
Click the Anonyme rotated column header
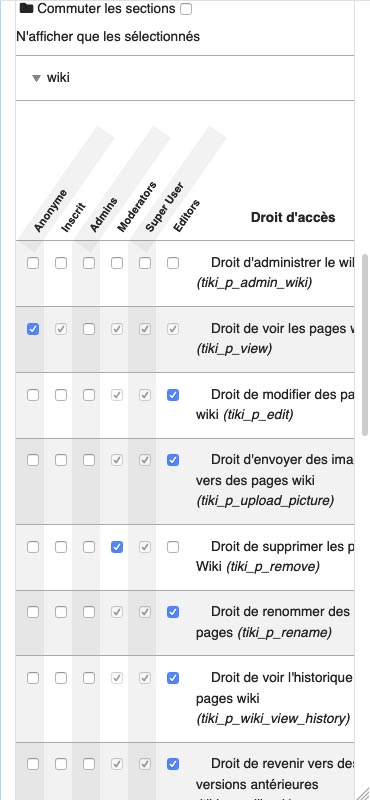pyautogui.click(x=50, y=211)
